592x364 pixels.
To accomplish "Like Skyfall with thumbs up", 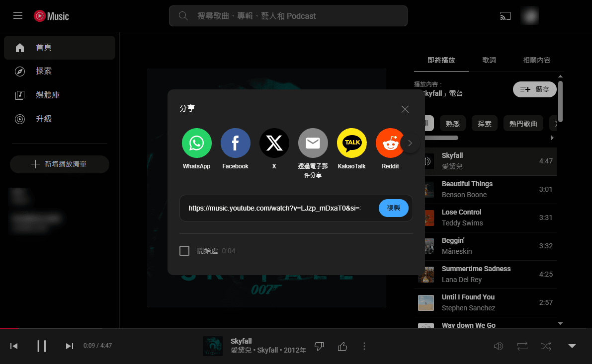I will (342, 346).
